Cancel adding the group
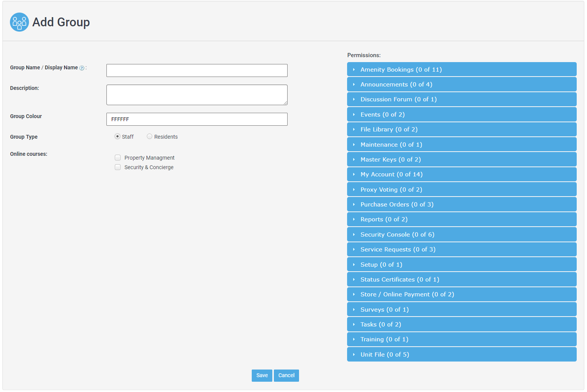 [286, 376]
